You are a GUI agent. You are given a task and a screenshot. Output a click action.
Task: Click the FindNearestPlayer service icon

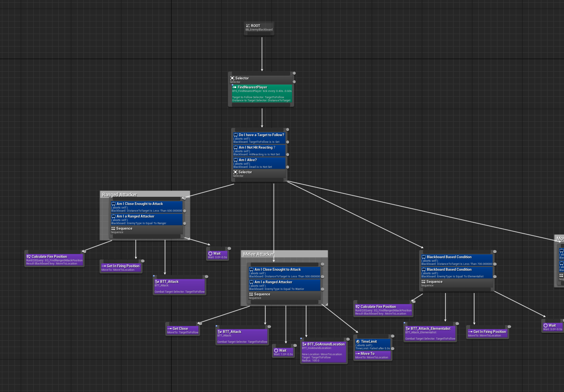pyautogui.click(x=235, y=87)
